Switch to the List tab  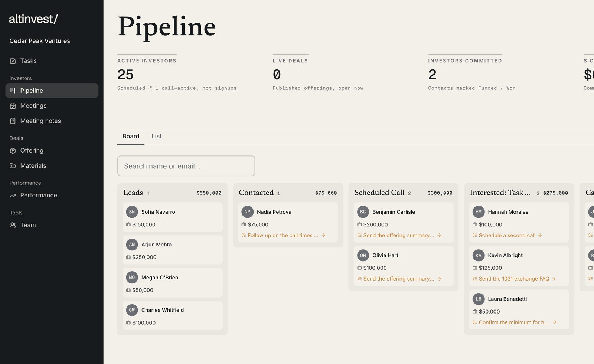[x=157, y=136]
